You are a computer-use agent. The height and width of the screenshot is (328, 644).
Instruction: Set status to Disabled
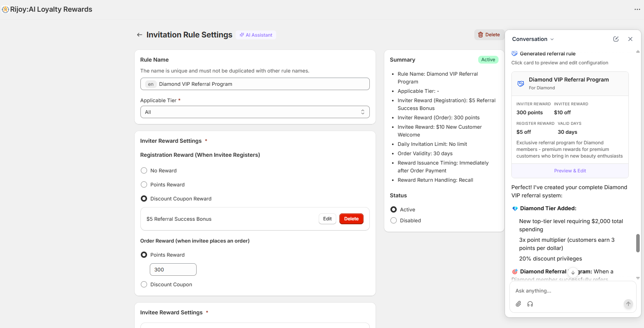(x=394, y=220)
